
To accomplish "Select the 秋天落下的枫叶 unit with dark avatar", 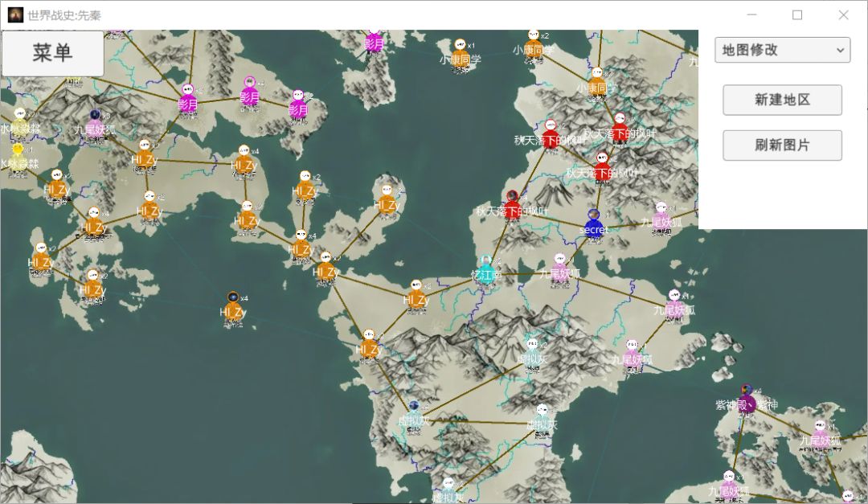I will (512, 206).
